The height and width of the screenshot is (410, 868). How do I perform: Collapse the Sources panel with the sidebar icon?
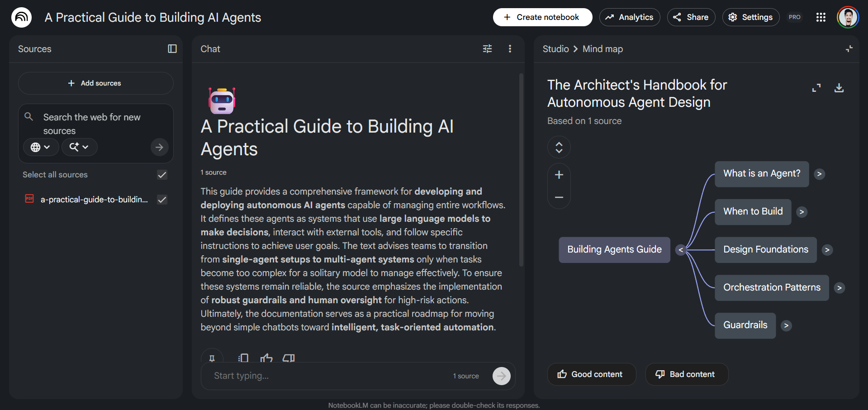coord(172,49)
